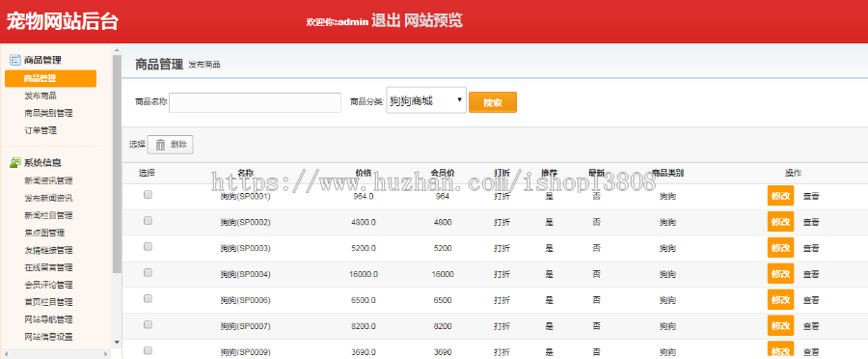
Task: View details via 查看 for 狗狗(SP0002)
Action: 811,222
